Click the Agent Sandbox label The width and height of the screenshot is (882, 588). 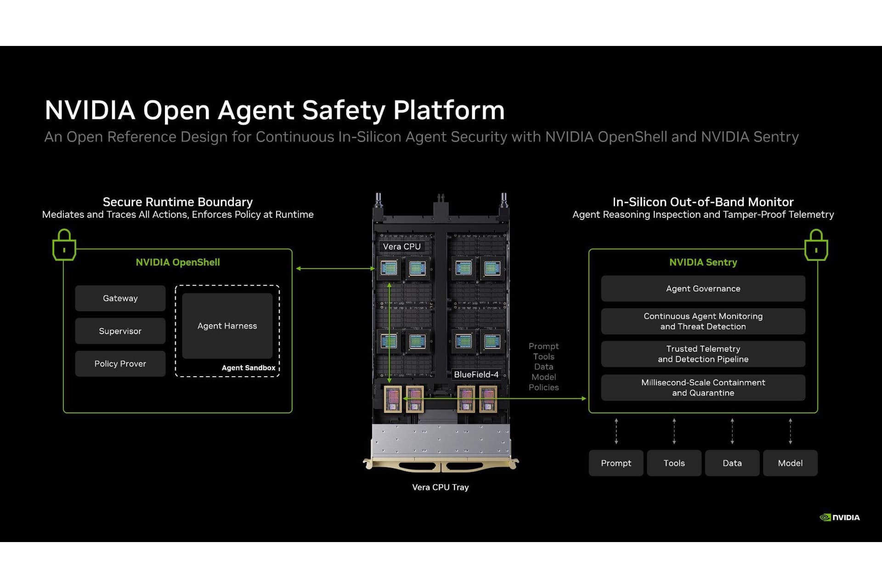249,367
